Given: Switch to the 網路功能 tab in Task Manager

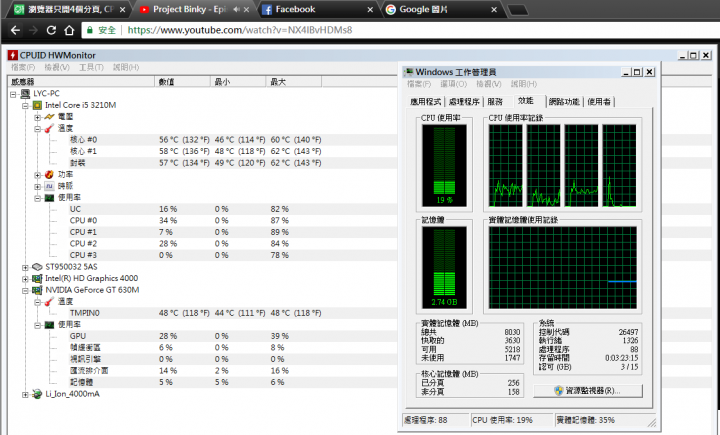Looking at the screenshot, I should point(564,102).
